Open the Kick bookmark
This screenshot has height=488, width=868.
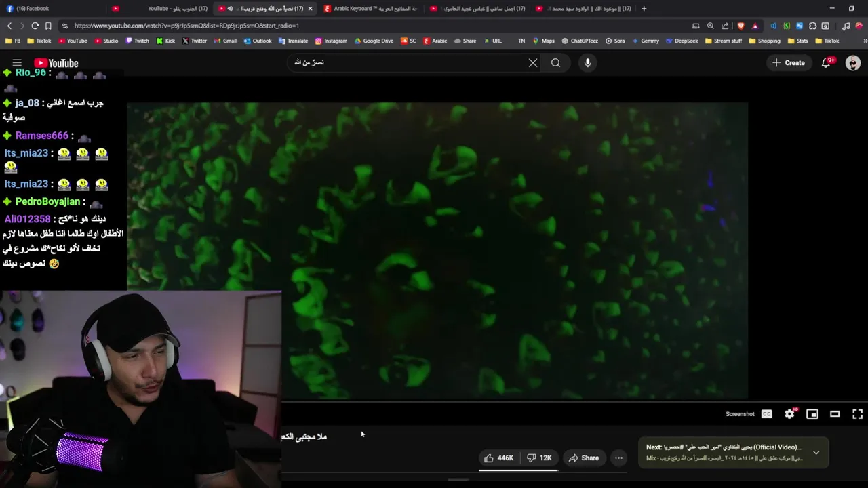tap(165, 41)
